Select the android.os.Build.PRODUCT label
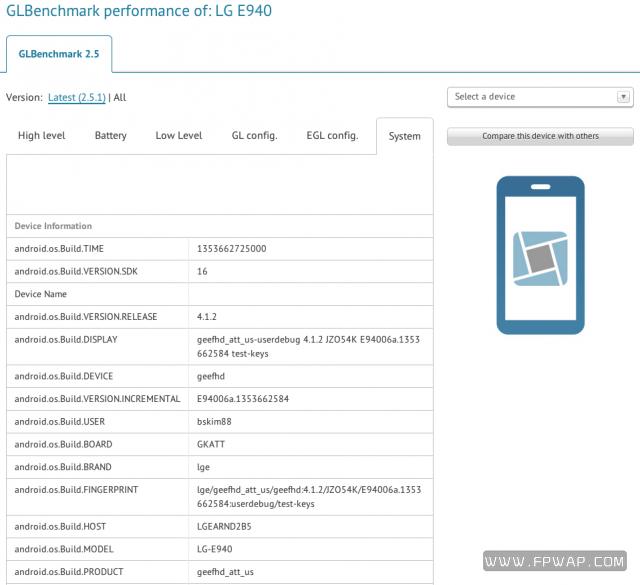640x585 pixels. 69,572
